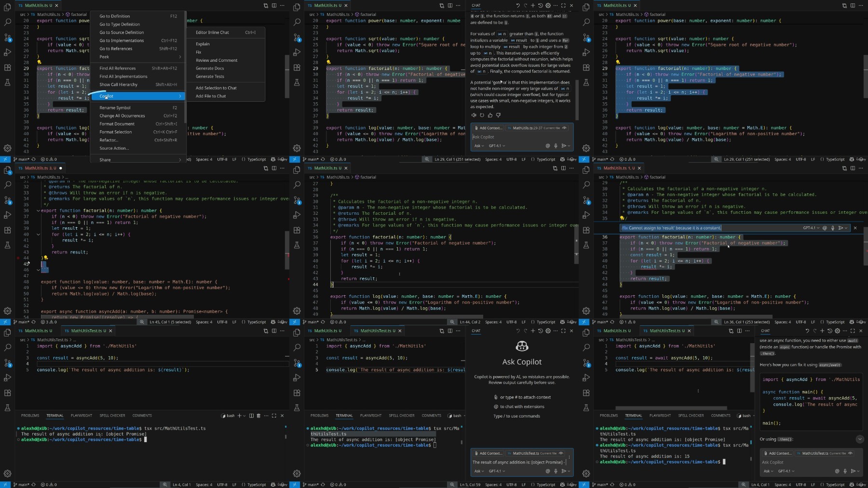Click the retry icon below the factorial explanation
Viewport: 868px width, 488px height.
tap(482, 115)
